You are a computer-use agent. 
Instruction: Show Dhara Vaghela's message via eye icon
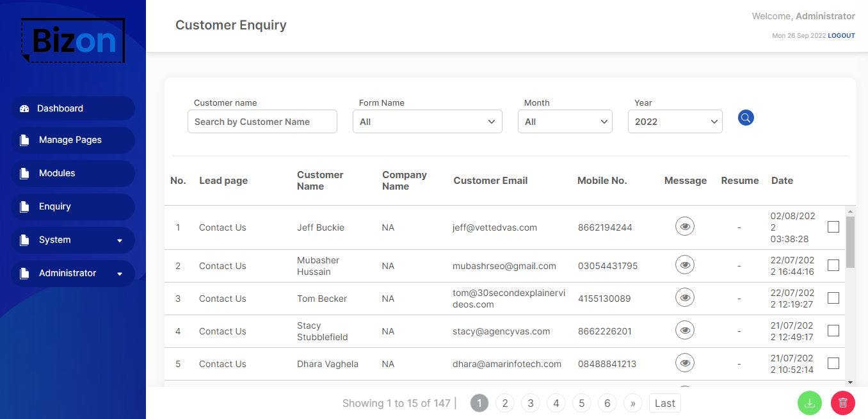point(685,363)
